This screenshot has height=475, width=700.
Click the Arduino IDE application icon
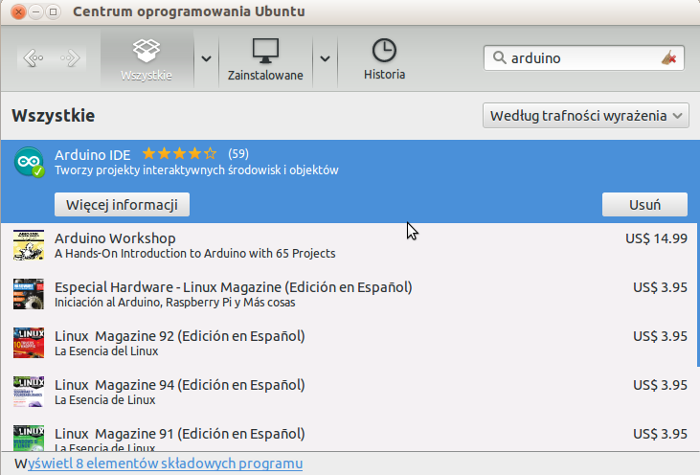coord(29,162)
